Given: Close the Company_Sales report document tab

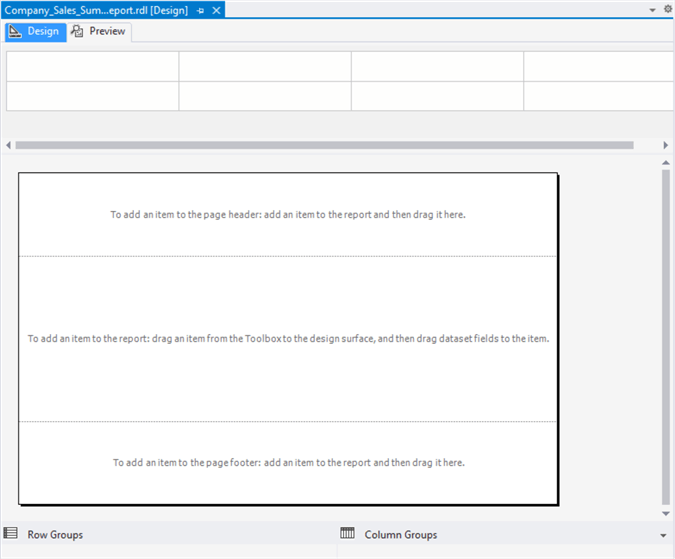Looking at the screenshot, I should click(217, 10).
